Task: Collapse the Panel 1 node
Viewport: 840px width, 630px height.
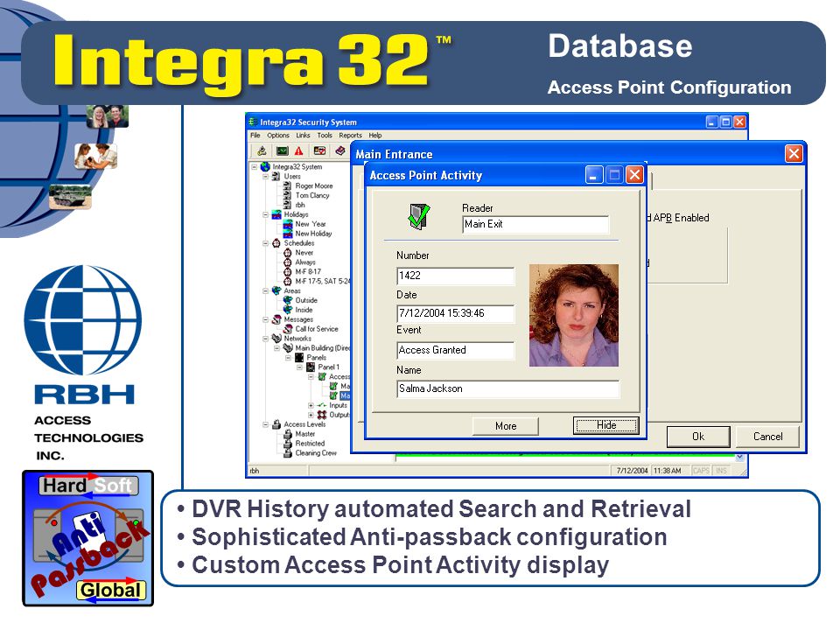Action: (x=299, y=367)
